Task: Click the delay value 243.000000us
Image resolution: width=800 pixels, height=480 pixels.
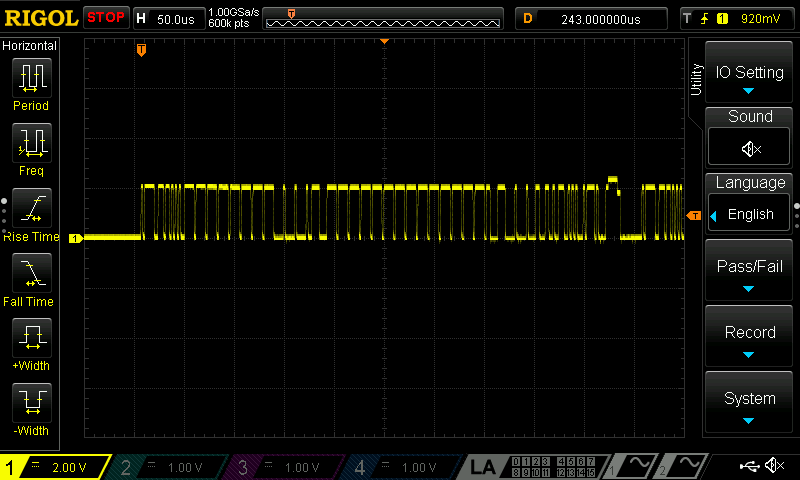Action: [x=601, y=19]
